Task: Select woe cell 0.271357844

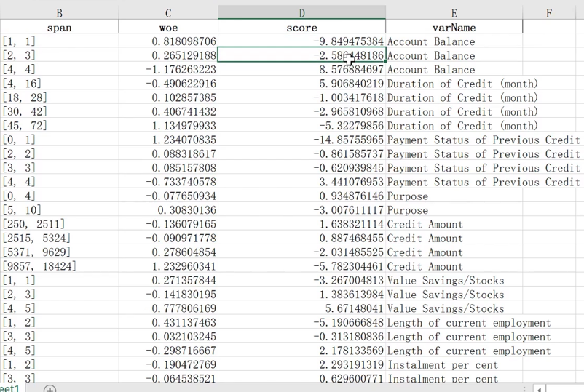Action: [x=168, y=281]
